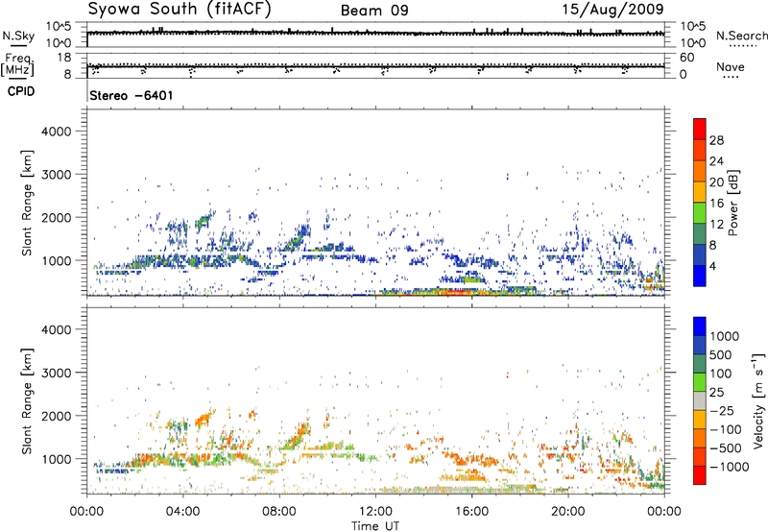Click the blue top segment of velocity colorbar
The height and width of the screenshot is (532, 768).
pos(700,326)
